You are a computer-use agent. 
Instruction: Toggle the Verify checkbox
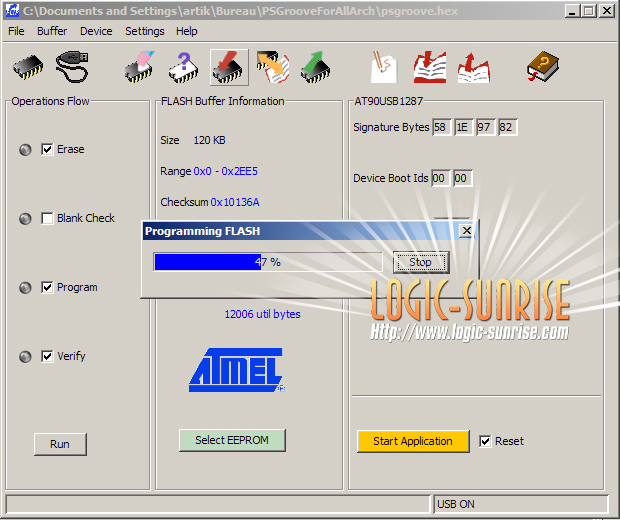coord(47,356)
